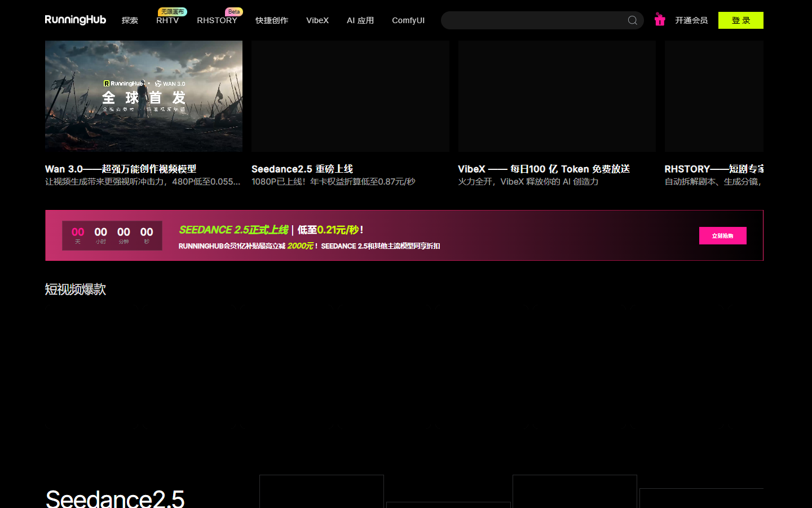Screen dimensions: 812x508
Task: Click the 1080P已上线 年卡权益 description text
Action: click(333, 182)
